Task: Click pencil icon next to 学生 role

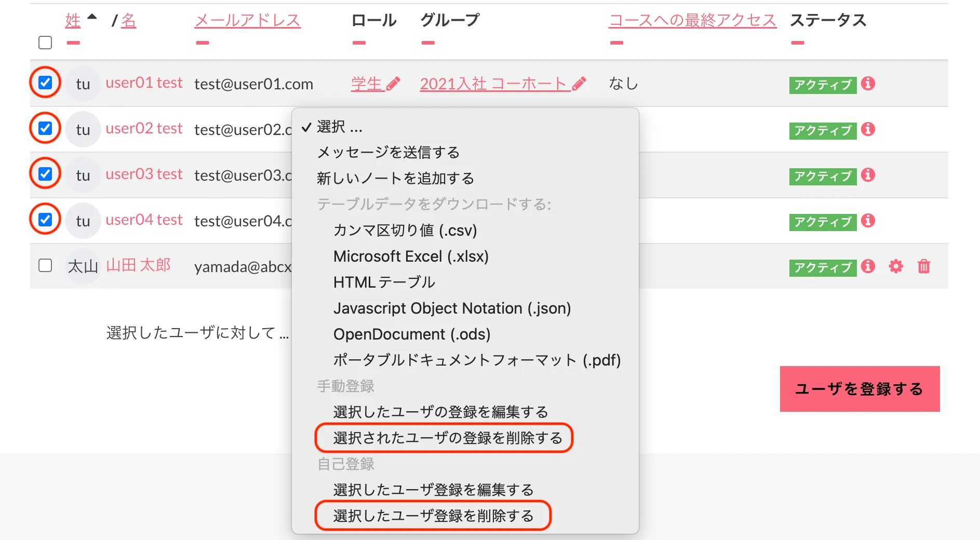Action: [x=394, y=84]
